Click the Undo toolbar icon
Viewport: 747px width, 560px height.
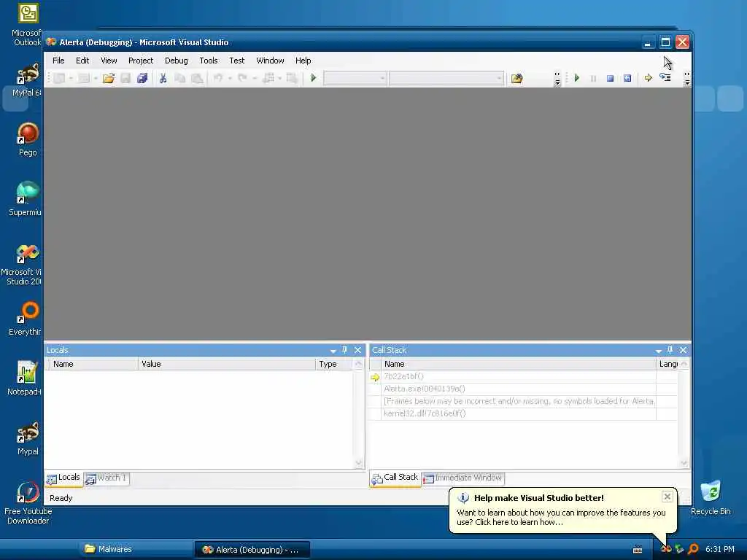[x=217, y=78]
